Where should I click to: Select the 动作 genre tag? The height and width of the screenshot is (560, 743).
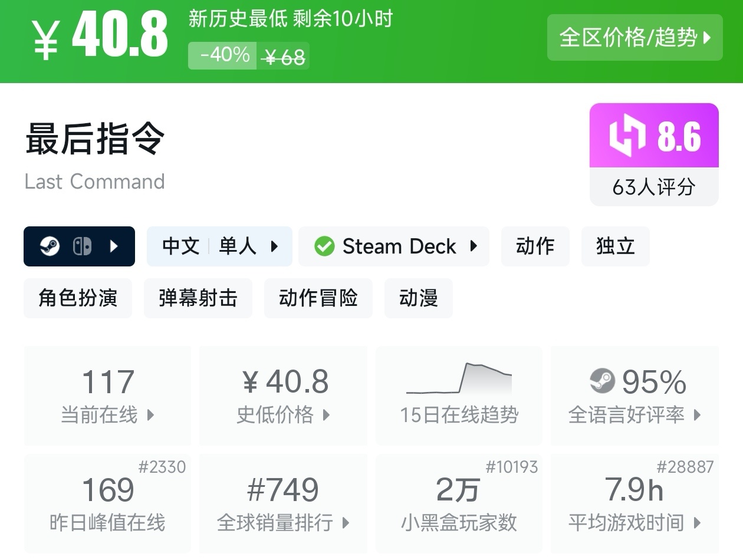pyautogui.click(x=535, y=246)
